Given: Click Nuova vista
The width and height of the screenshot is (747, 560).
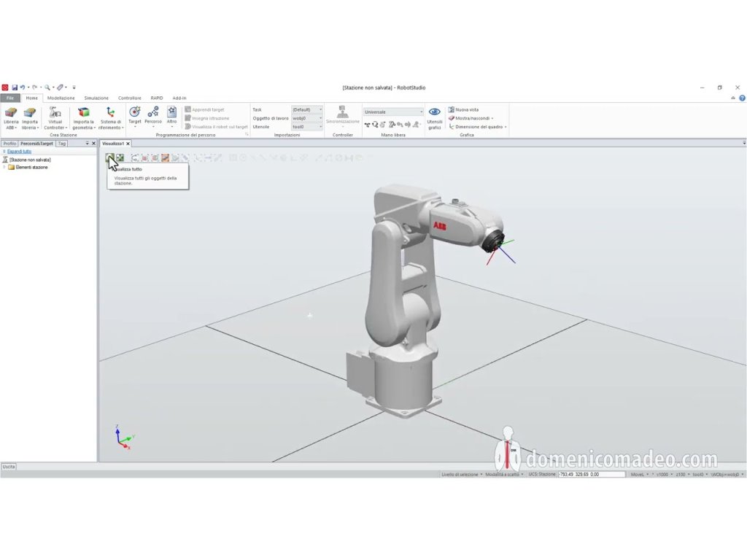Looking at the screenshot, I should 463,109.
